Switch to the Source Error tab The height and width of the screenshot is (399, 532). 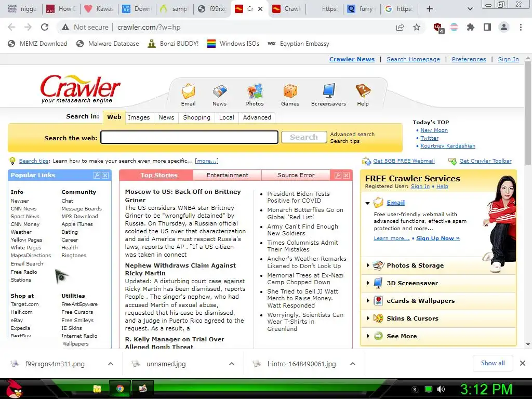click(296, 175)
